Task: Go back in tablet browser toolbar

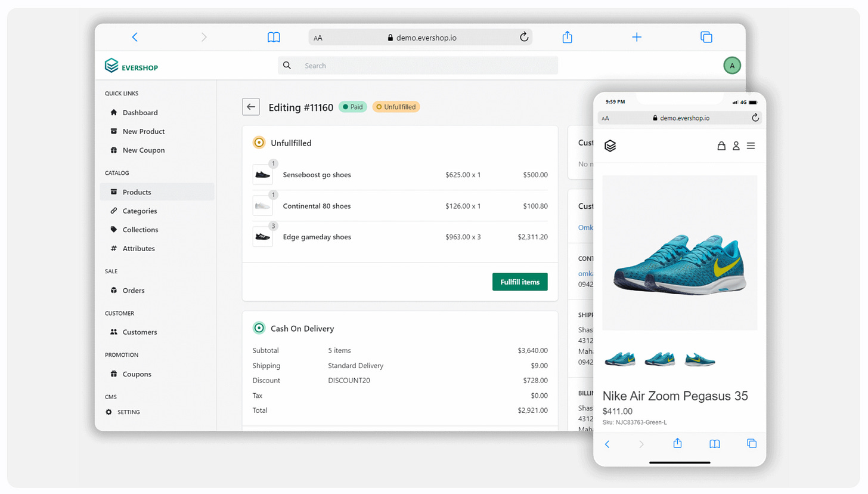Action: (x=135, y=37)
